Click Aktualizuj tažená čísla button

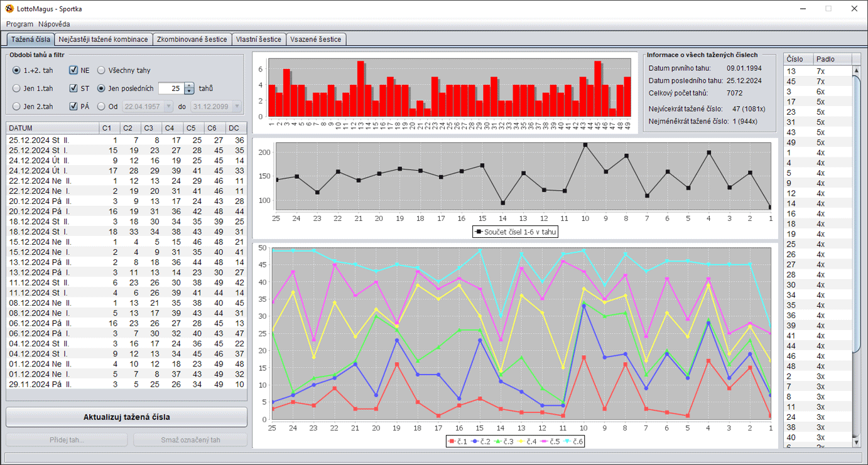127,417
